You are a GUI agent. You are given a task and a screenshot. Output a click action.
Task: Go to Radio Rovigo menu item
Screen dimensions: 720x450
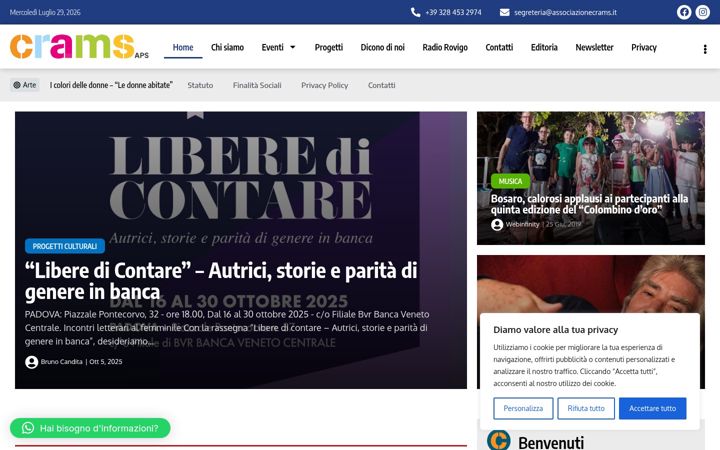(x=445, y=47)
